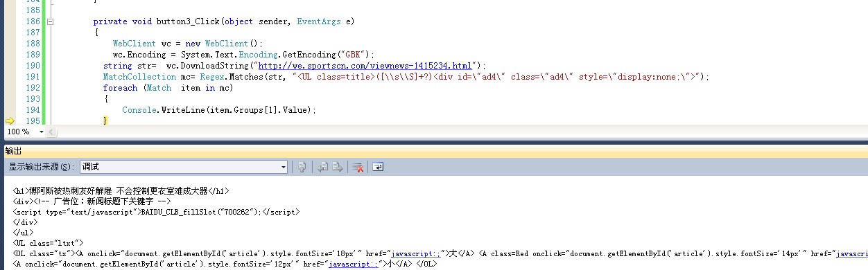Image resolution: width=868 pixels, height=270 pixels.
Task: Click the Go to Previous Message icon
Action: [322, 167]
